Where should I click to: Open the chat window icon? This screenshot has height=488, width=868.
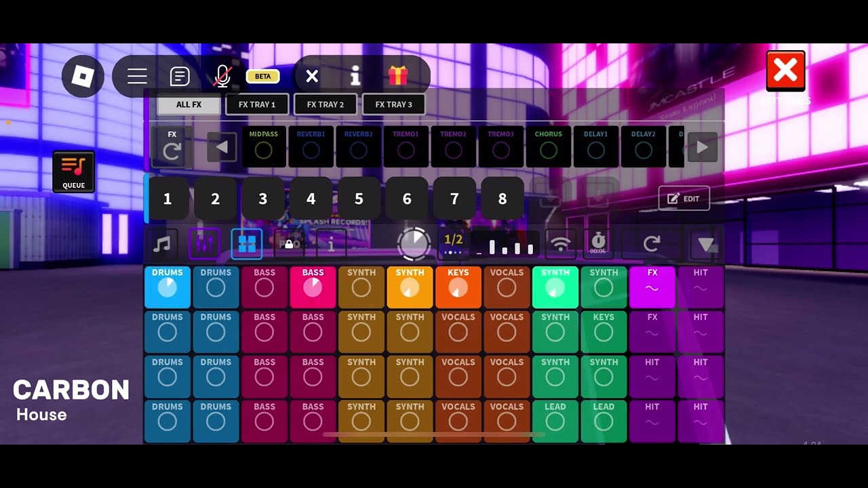coord(180,76)
